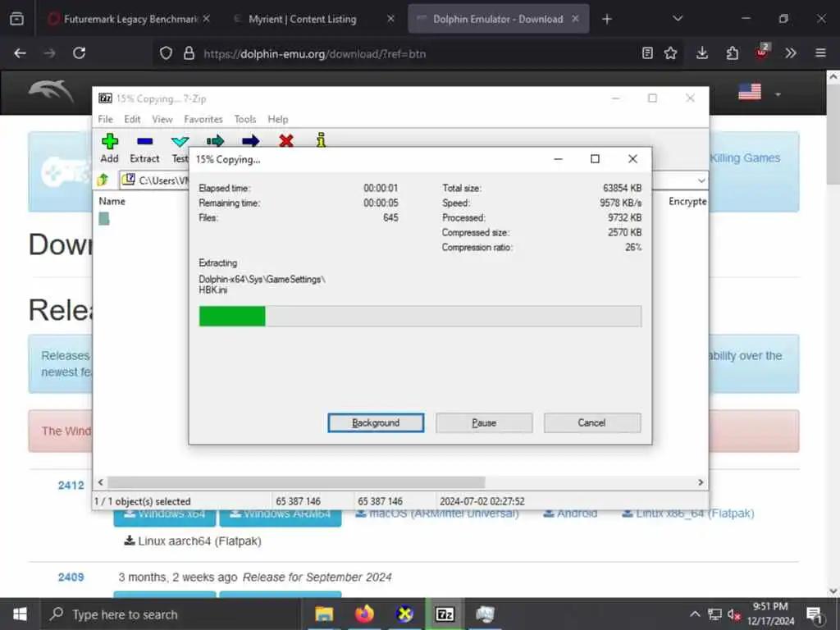Click the 7-Zip taskbar icon

[x=445, y=614]
